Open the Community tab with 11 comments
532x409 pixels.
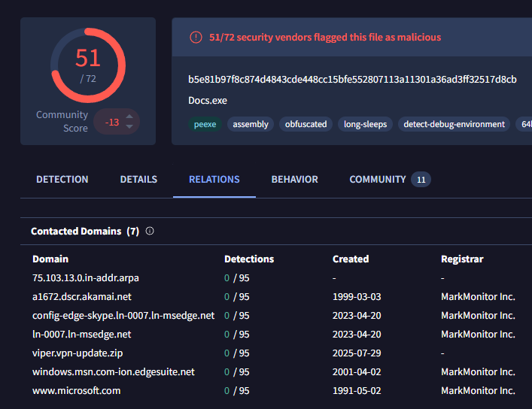point(389,180)
